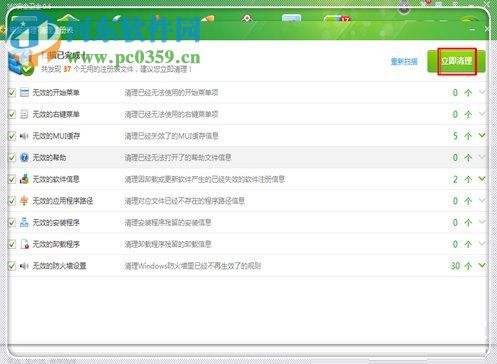Image resolution: width=497 pixels, height=364 pixels.
Task: Click the 立即清理 clean now button
Action: 456,61
